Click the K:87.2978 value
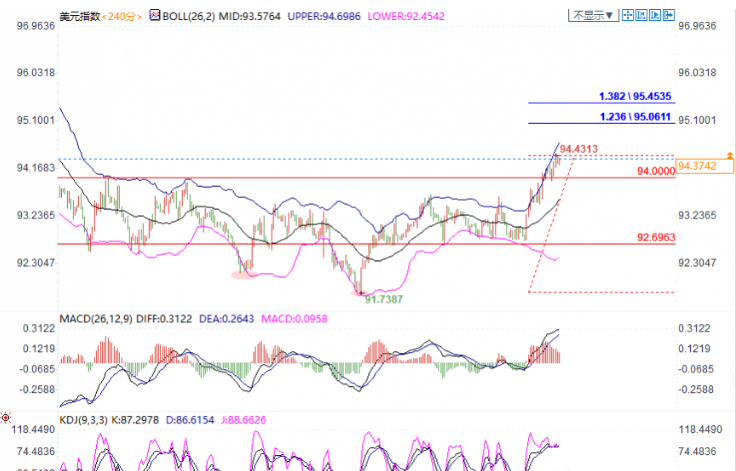 coord(135,420)
